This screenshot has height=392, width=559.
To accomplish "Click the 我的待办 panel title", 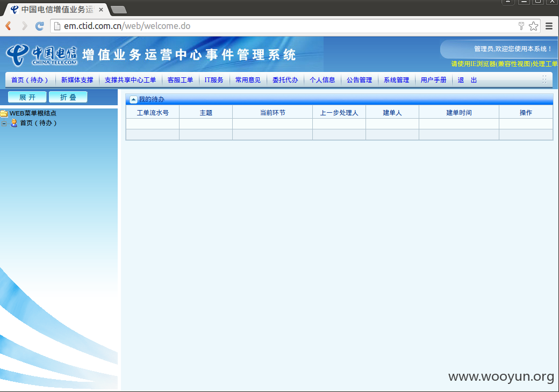I will (x=152, y=99).
